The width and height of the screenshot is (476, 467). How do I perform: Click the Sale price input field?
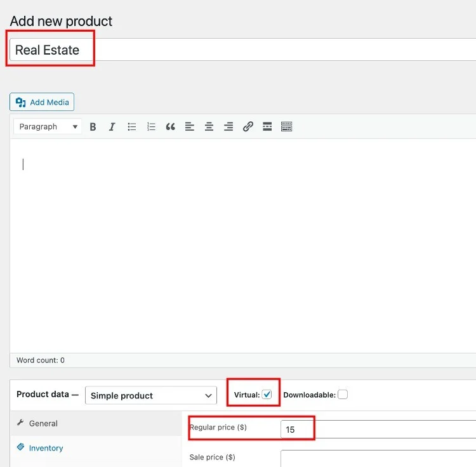tap(378, 458)
